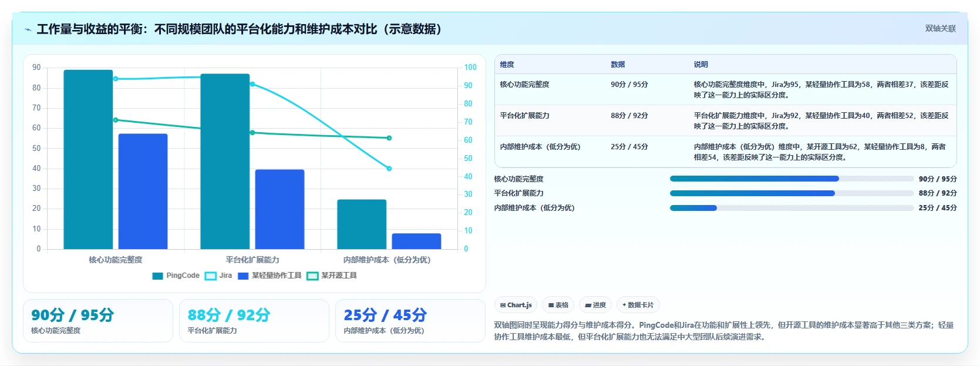This screenshot has width=980, height=366.
Task: Click the summary paragraph about 双轴图
Action: coord(723,331)
